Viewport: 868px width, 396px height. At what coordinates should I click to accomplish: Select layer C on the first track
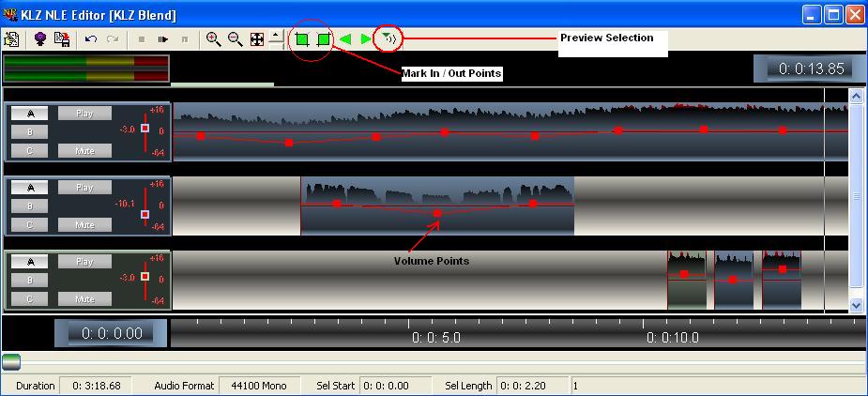(x=30, y=151)
